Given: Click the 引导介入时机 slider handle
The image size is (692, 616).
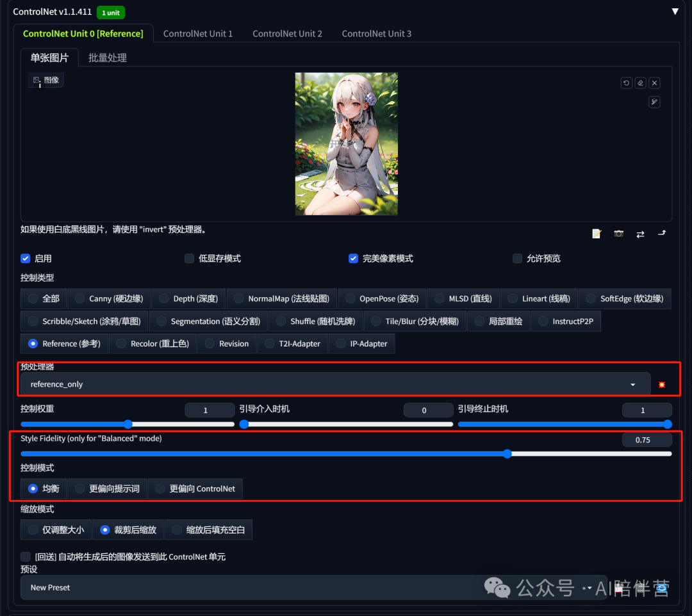Looking at the screenshot, I should pyautogui.click(x=244, y=424).
